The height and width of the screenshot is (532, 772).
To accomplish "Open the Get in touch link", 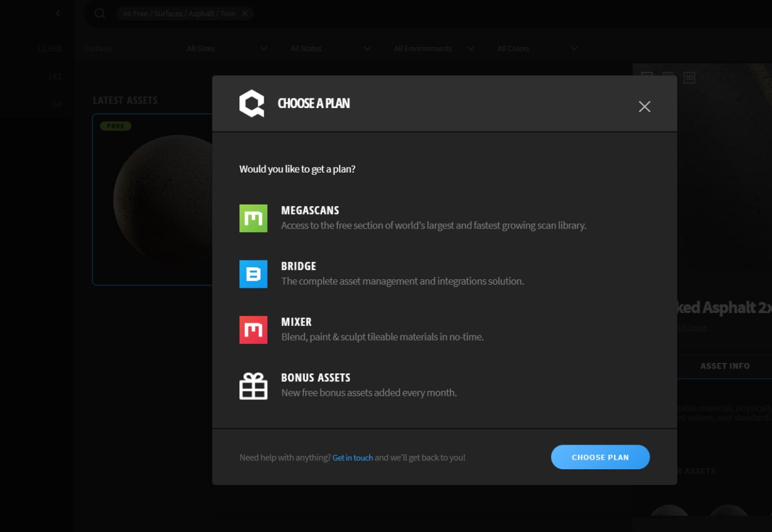I will (353, 458).
